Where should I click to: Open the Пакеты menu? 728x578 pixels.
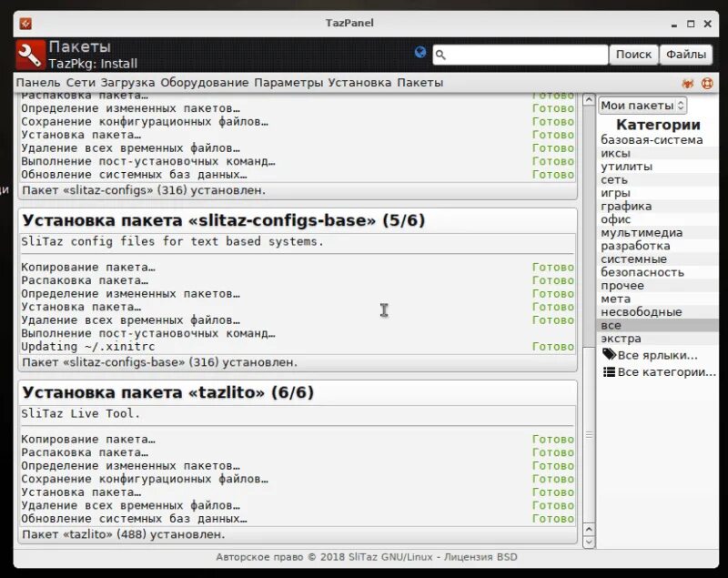(x=420, y=83)
